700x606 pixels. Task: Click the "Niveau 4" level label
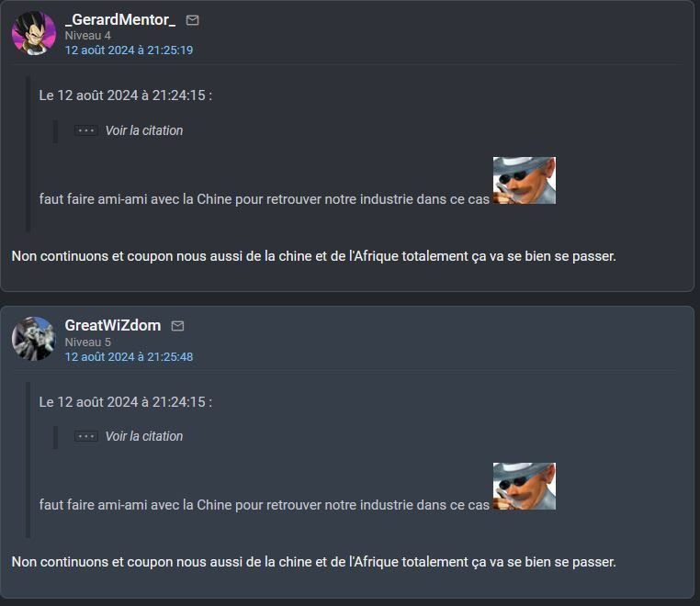[x=88, y=35]
